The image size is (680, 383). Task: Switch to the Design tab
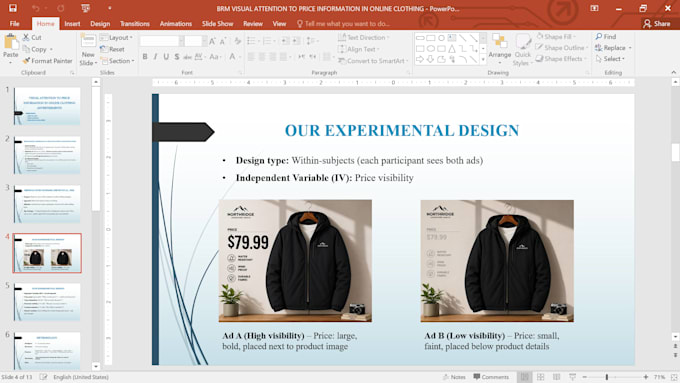[x=100, y=23]
